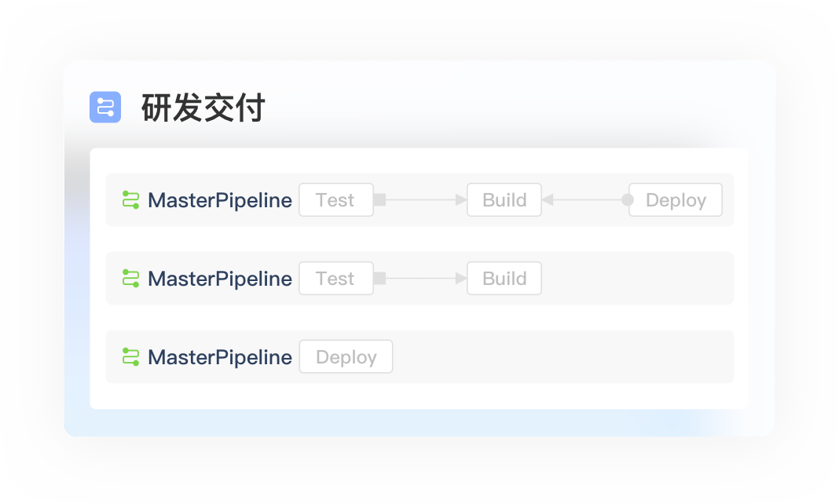Select the Deploy stage in first pipeline
The height and width of the screenshot is (504, 839).
676,200
